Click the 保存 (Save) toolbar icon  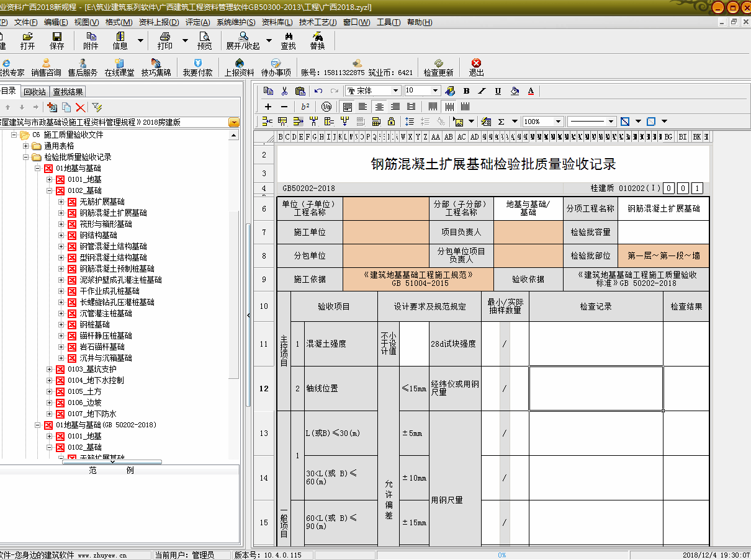56,40
